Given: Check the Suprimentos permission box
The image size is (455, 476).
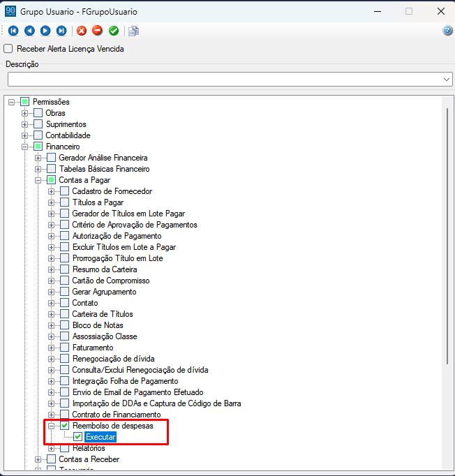Looking at the screenshot, I should [38, 124].
